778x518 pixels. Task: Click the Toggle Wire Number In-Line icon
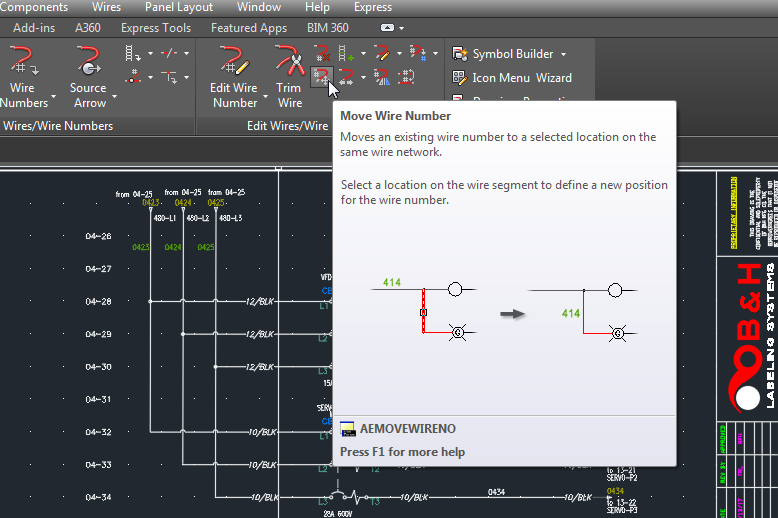tap(406, 77)
